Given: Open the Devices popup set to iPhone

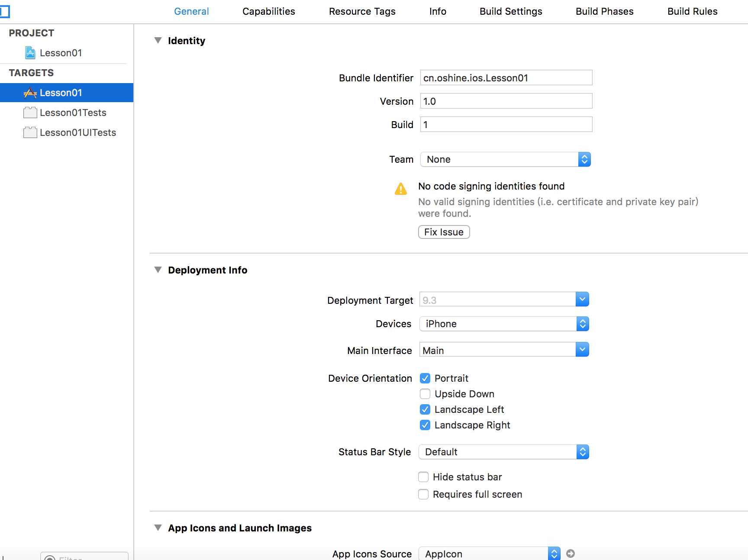Looking at the screenshot, I should (504, 324).
